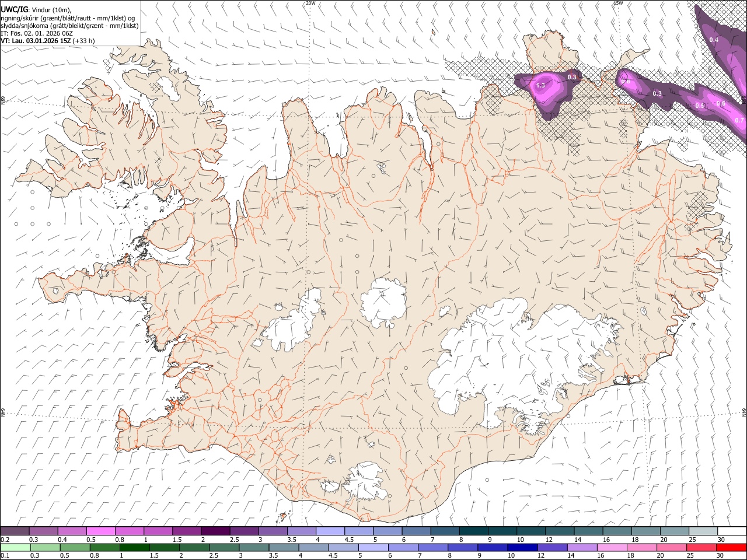The height and width of the screenshot is (560, 747).
Task: Click the cross-hatched area on the east coast peninsula
Action: tap(696, 211)
